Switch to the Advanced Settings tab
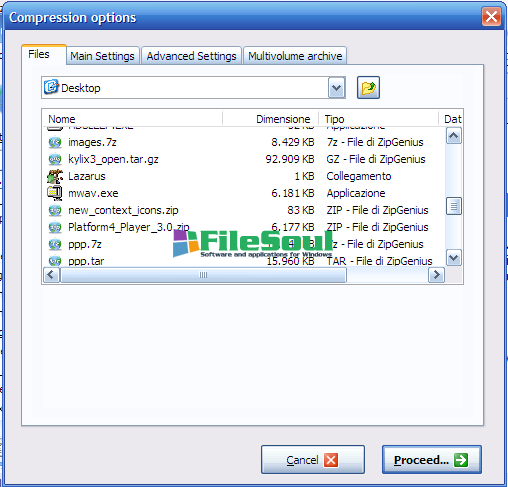 click(191, 56)
